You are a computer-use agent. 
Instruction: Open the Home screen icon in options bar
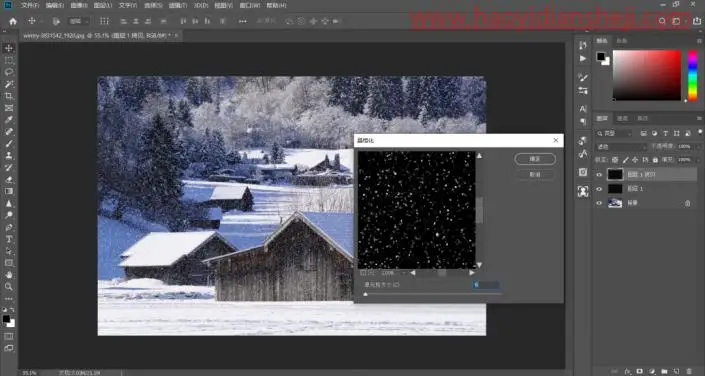13,21
